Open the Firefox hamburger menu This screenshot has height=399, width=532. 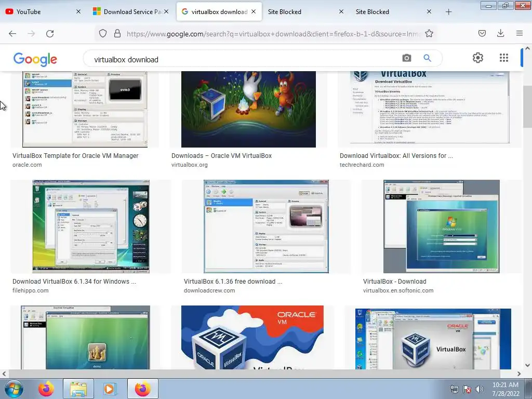tap(519, 34)
